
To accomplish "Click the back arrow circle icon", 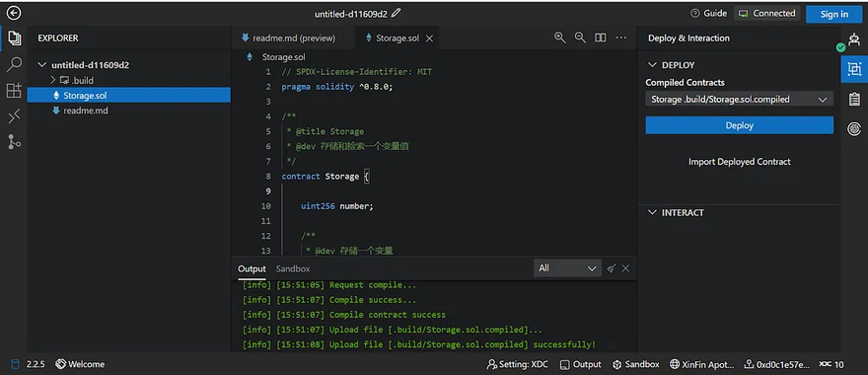I will (13, 13).
